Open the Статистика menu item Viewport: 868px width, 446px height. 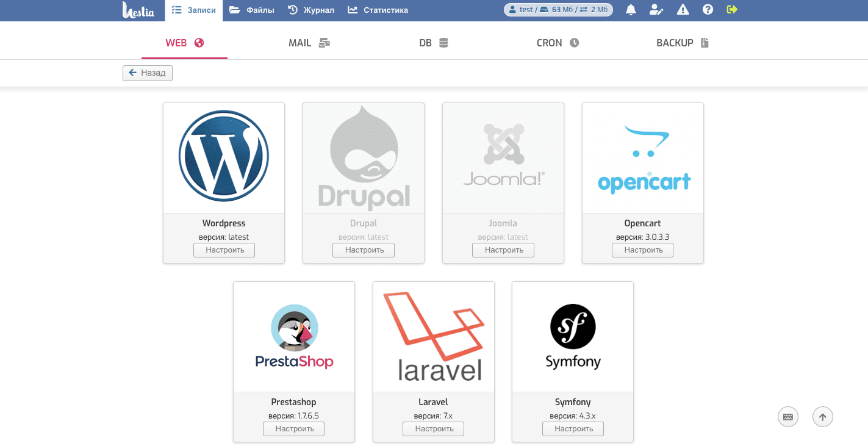tap(378, 10)
